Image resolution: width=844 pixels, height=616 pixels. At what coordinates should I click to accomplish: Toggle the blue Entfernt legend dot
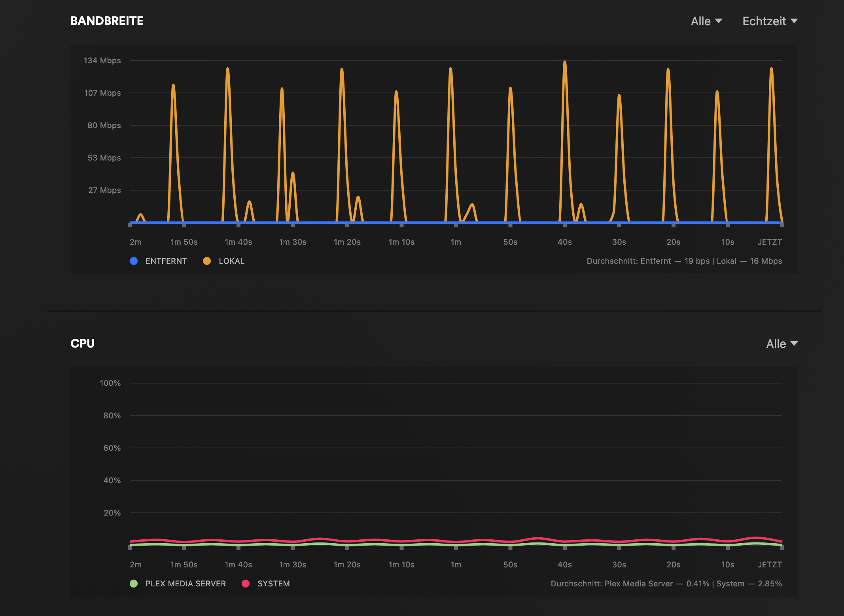pyautogui.click(x=134, y=261)
